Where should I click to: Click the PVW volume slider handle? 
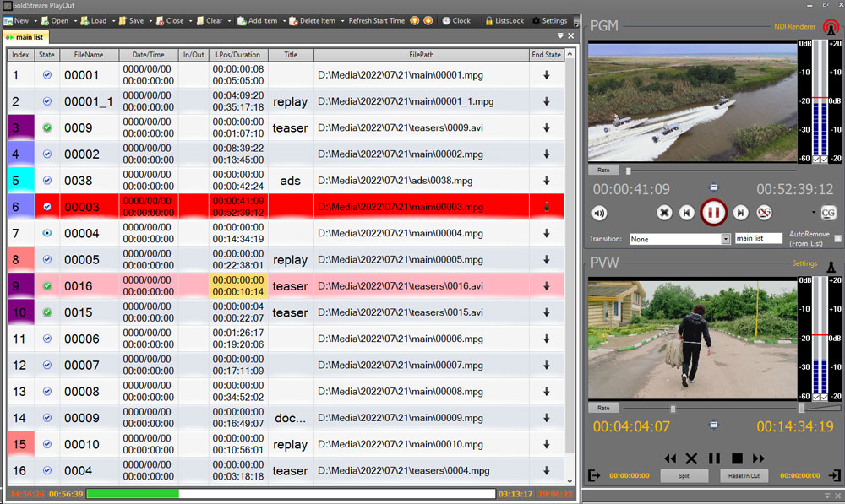(801, 409)
